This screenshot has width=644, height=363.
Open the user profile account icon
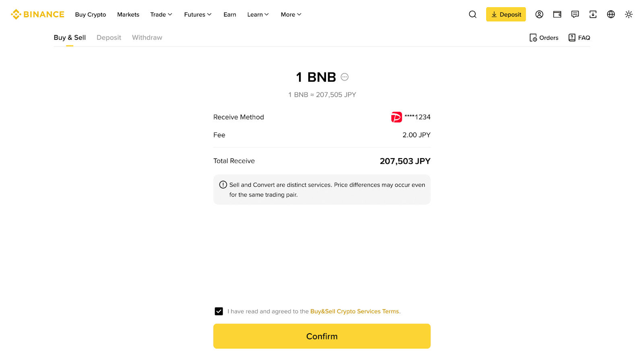tap(539, 14)
